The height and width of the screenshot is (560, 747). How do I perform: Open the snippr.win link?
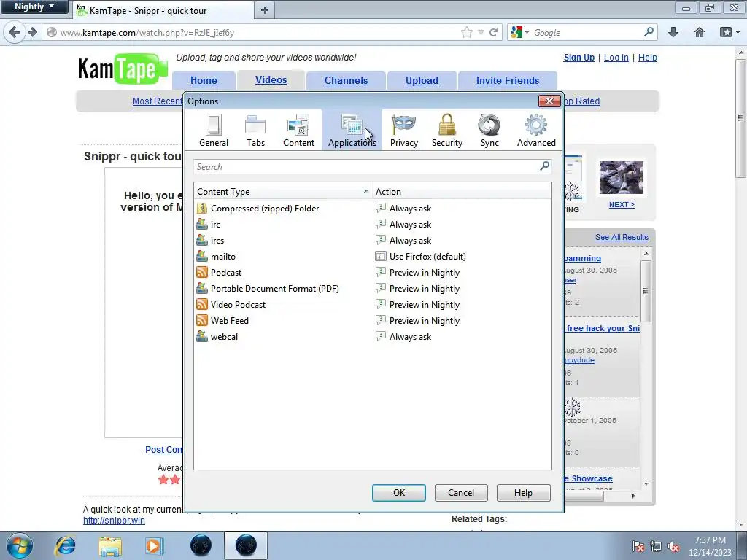click(x=114, y=521)
